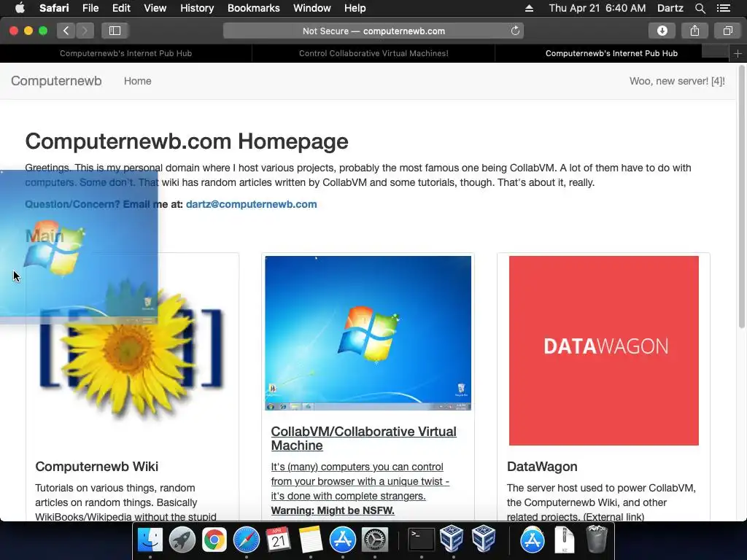Switch to first Computernewb's Internet Pub Hub tab
Image resolution: width=747 pixels, height=560 pixels.
click(125, 53)
